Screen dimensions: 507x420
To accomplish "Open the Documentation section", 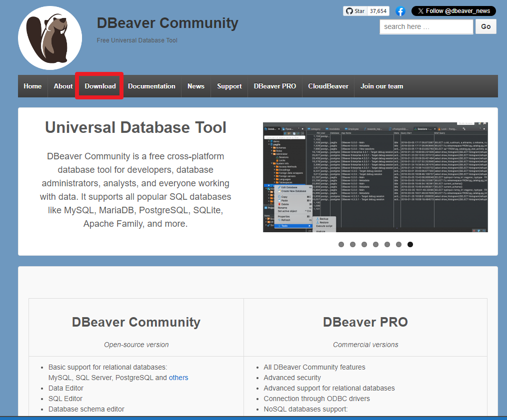I will 151,86.
